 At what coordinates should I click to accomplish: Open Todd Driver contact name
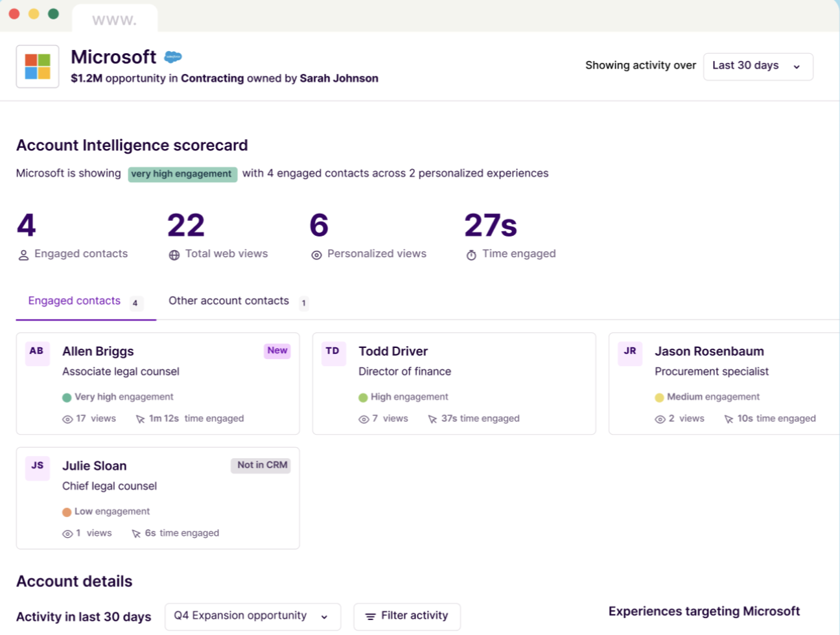pos(393,351)
